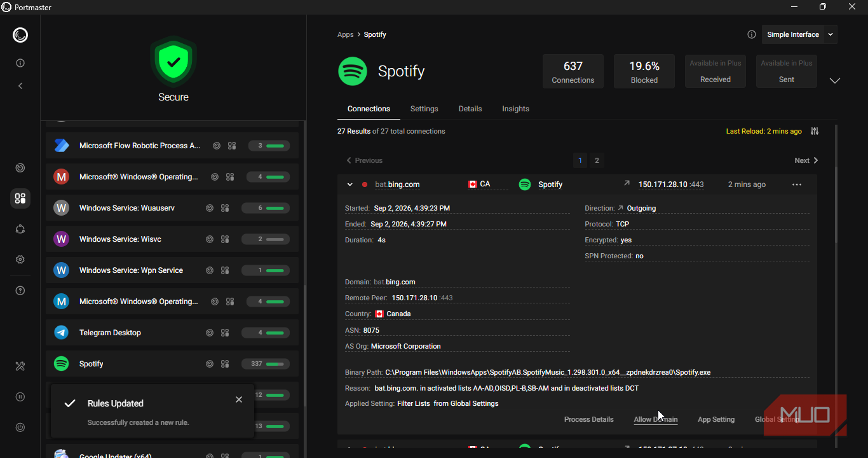Open the network activity monitor sidebar icon
868x458 pixels.
pyautogui.click(x=20, y=168)
